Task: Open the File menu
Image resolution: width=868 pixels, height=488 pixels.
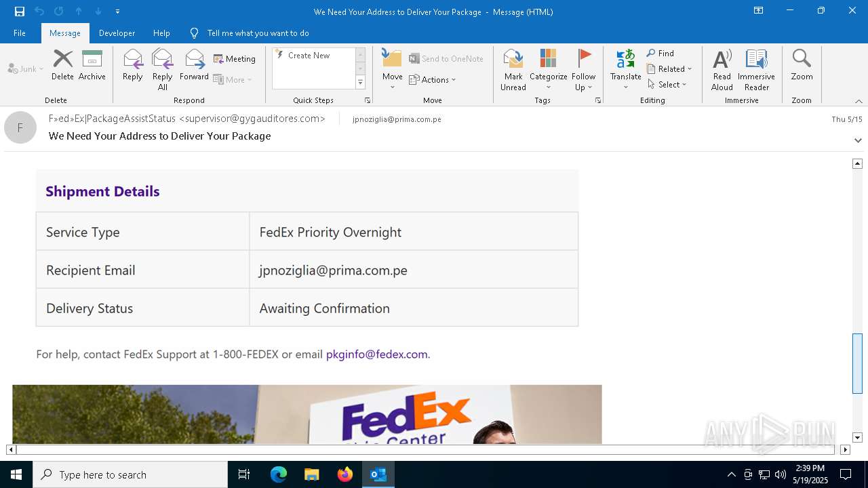Action: click(x=20, y=33)
